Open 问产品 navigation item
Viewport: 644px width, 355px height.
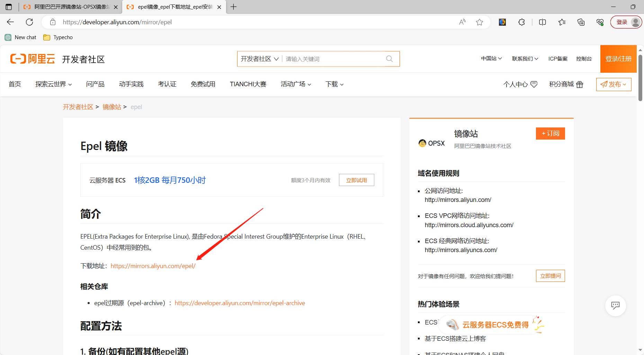pos(95,84)
